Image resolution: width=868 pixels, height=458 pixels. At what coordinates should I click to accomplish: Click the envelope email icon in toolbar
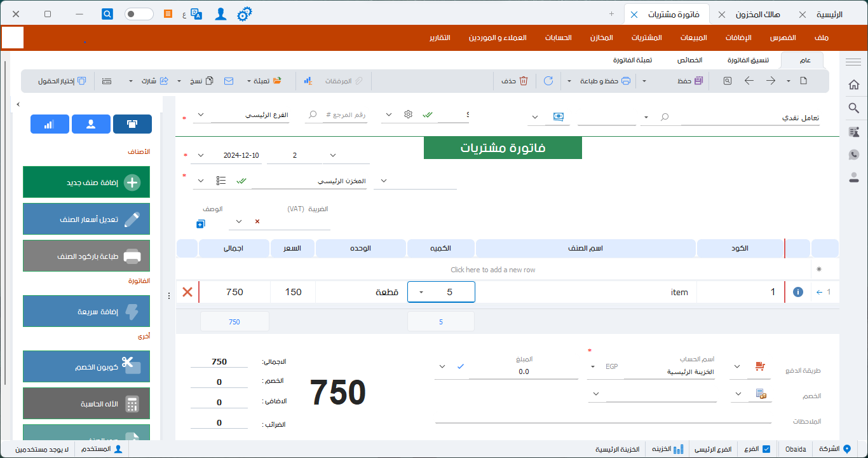229,81
